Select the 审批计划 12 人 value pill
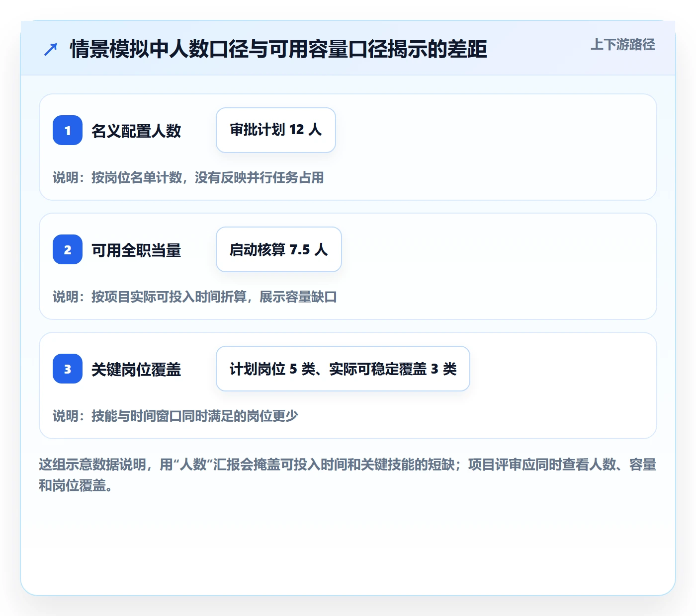The width and height of the screenshot is (696, 616). click(276, 130)
